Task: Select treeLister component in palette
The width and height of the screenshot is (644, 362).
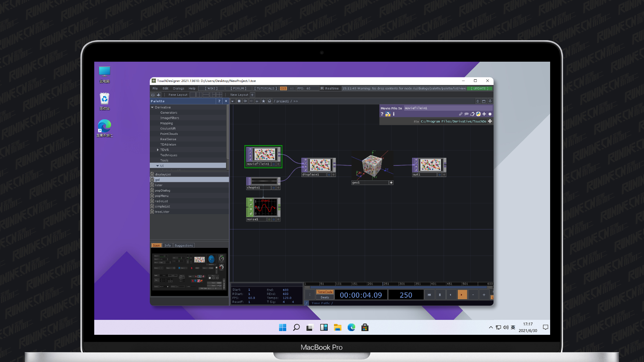Action: 190,211
